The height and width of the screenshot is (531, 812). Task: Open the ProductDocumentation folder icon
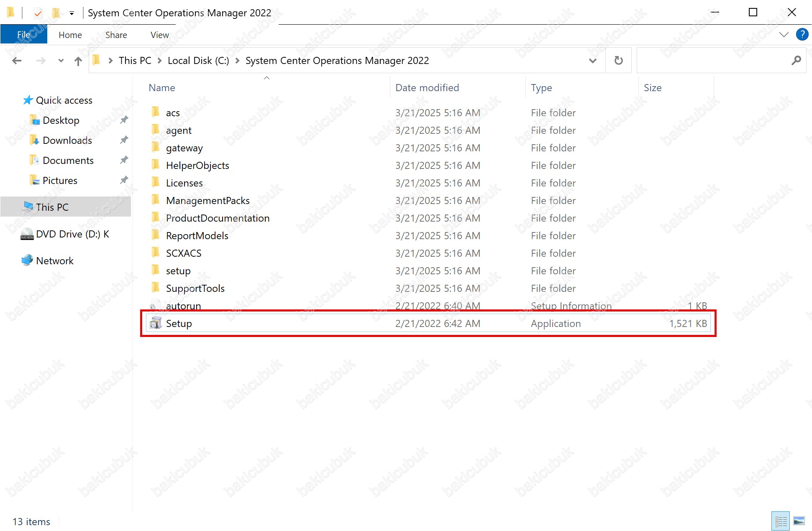tap(156, 217)
